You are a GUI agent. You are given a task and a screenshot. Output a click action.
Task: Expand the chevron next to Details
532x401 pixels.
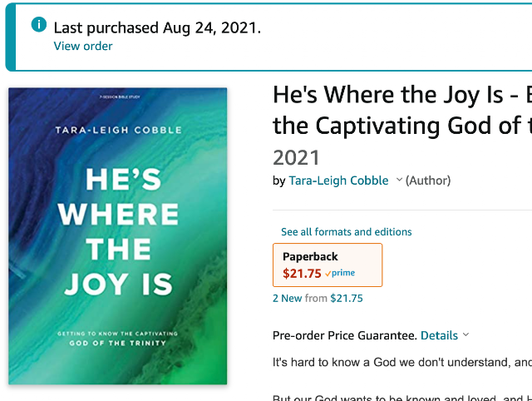465,334
